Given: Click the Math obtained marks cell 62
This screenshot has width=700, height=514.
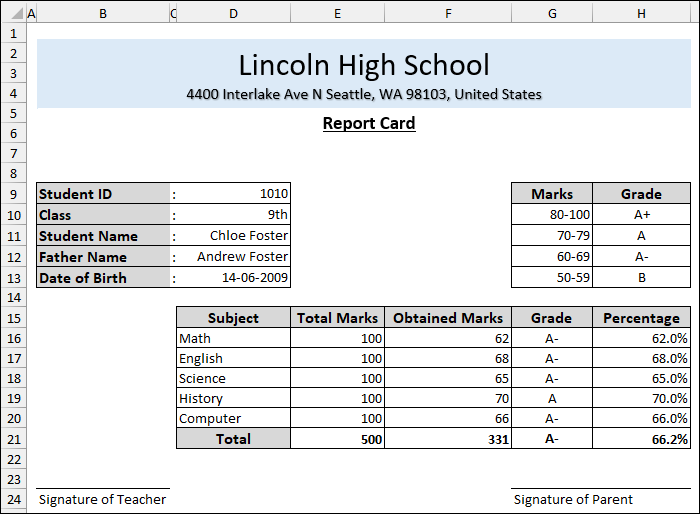Looking at the screenshot, I should (x=447, y=339).
